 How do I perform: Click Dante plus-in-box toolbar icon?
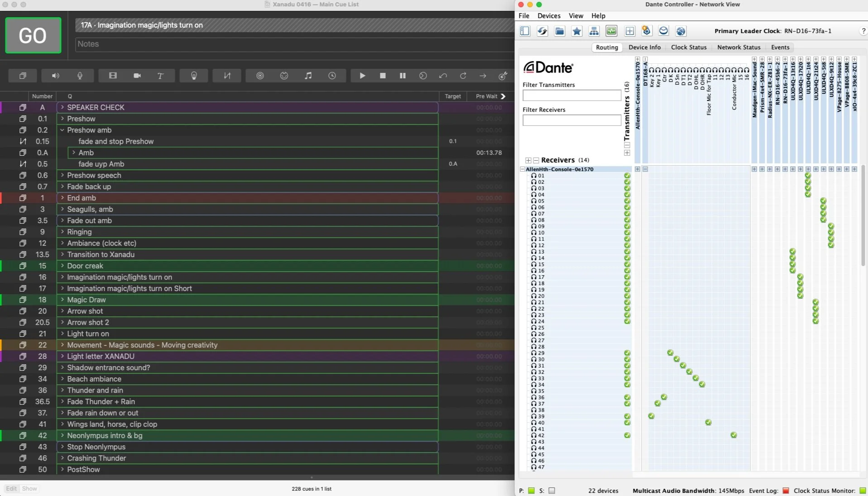[x=629, y=31]
